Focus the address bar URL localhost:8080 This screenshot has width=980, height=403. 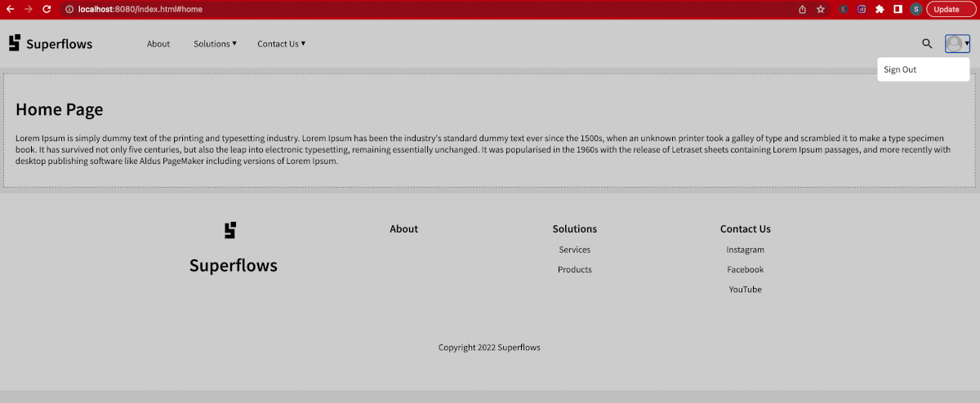click(x=140, y=9)
